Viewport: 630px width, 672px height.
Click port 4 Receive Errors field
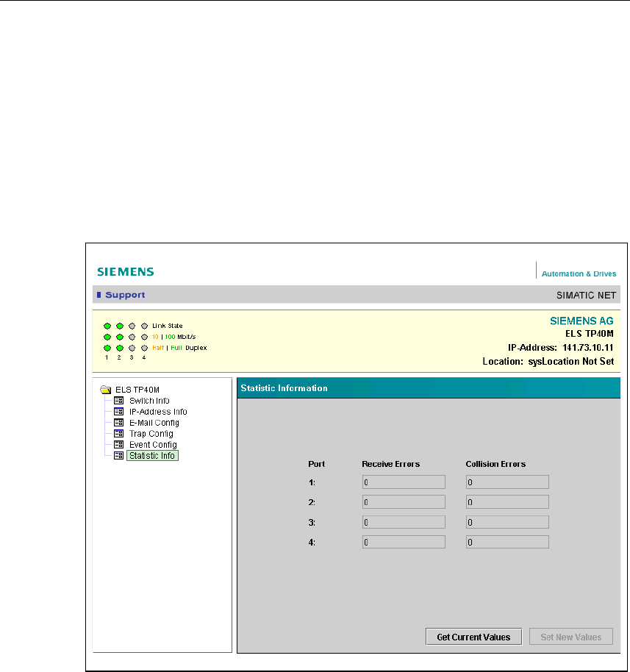coord(404,542)
